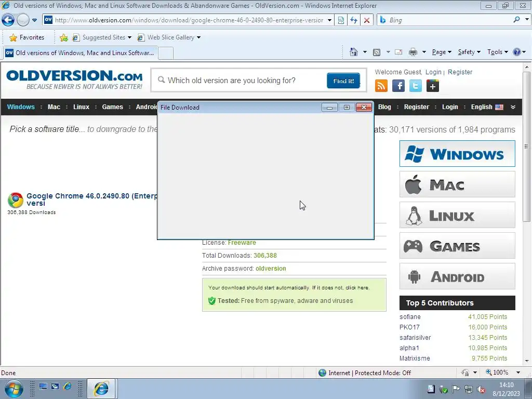Click the big Windows platform banner
Screen dimensions: 532x399
[x=457, y=154]
